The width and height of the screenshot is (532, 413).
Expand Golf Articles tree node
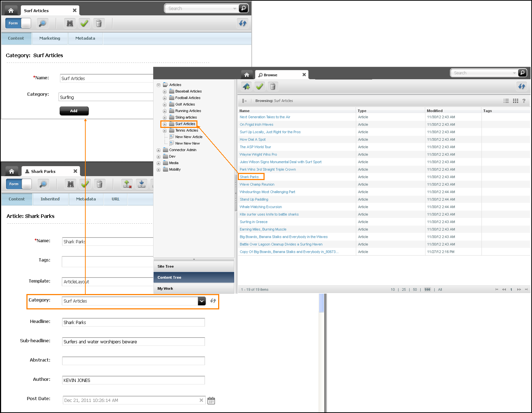click(x=165, y=105)
